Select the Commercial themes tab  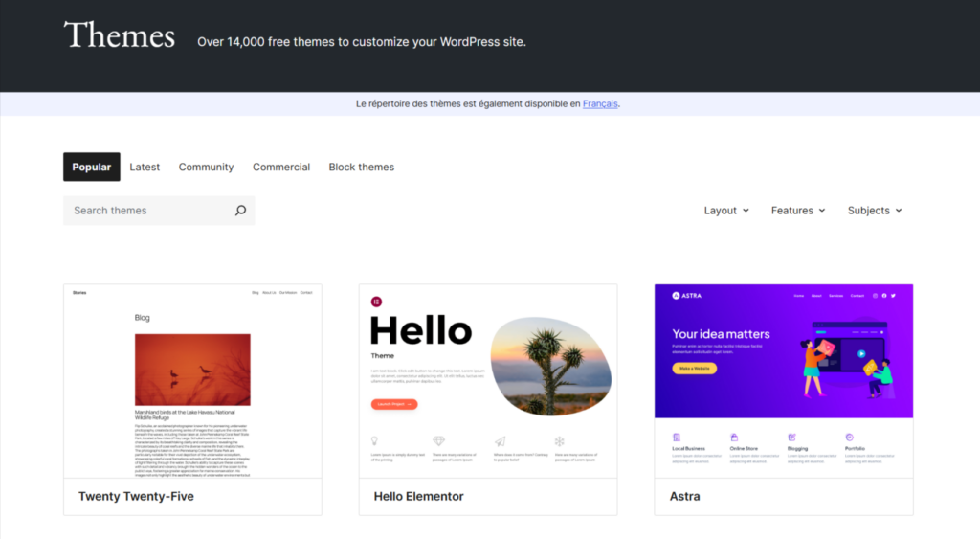tap(281, 167)
